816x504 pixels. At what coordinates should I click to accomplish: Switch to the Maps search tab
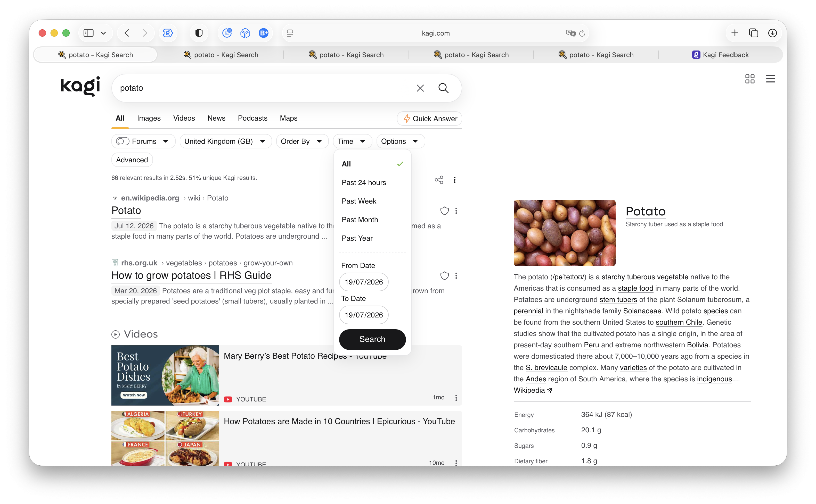pyautogui.click(x=289, y=118)
